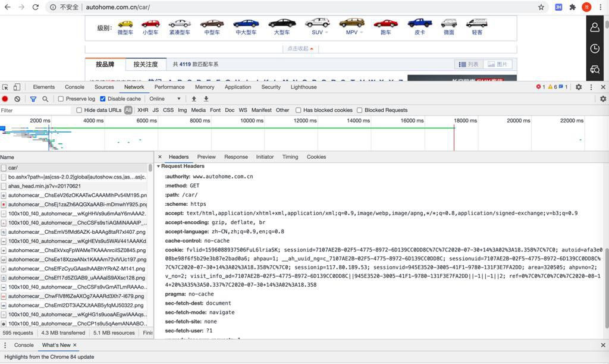Viewport: 609px width, 364px height.
Task: Switch to 列表 list view toggle
Action: click(469, 64)
